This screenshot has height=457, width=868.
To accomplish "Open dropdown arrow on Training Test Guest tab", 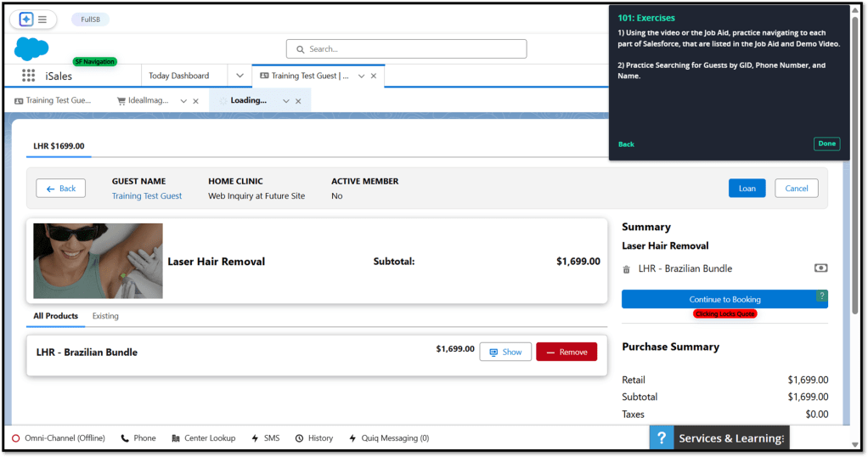I will click(361, 76).
